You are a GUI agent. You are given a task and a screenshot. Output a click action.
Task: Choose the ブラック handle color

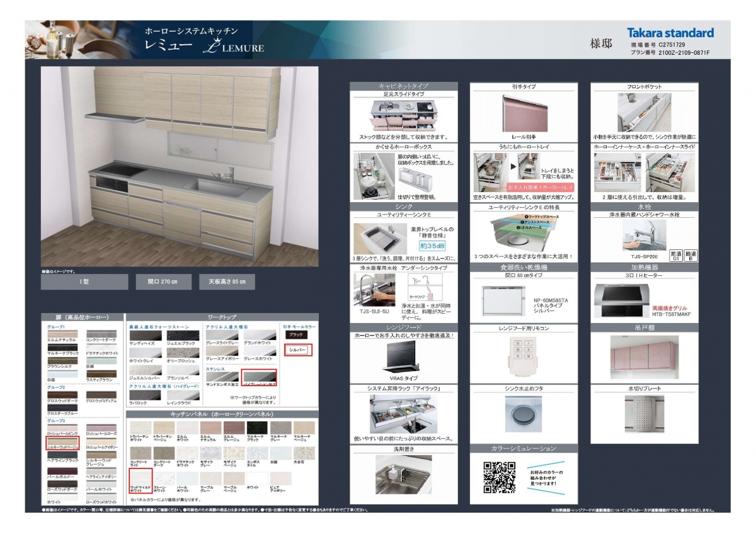295,335
